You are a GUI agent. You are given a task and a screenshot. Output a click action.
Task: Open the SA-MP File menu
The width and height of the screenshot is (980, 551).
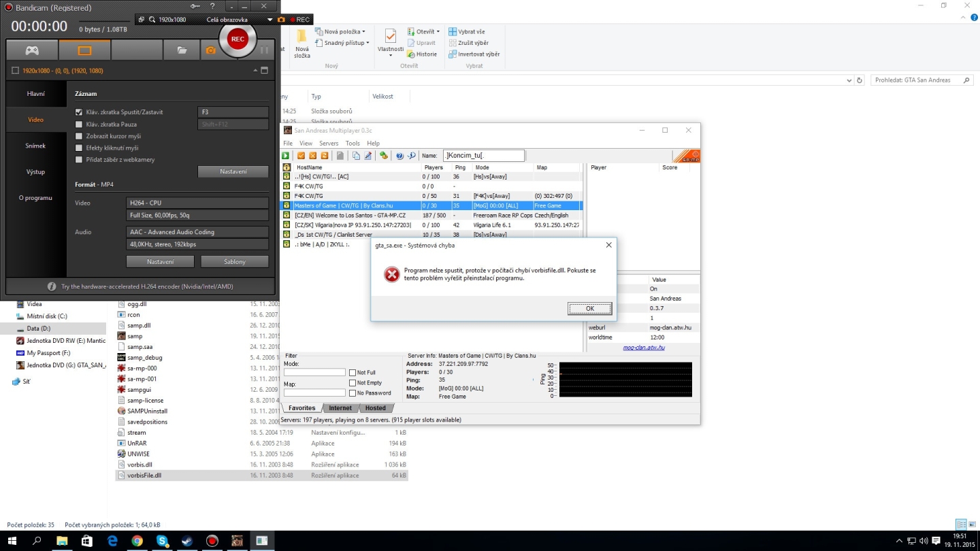click(x=288, y=144)
